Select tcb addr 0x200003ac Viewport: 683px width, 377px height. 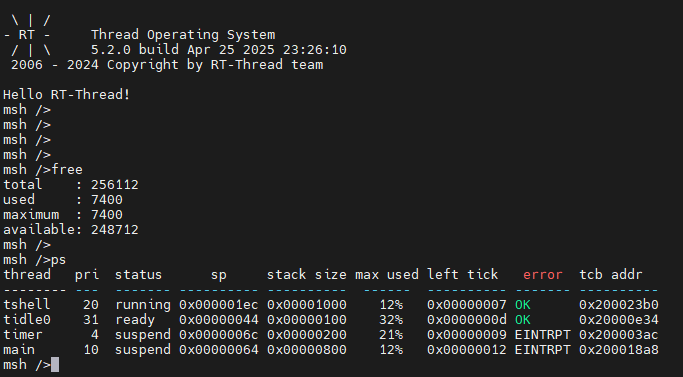point(619,335)
